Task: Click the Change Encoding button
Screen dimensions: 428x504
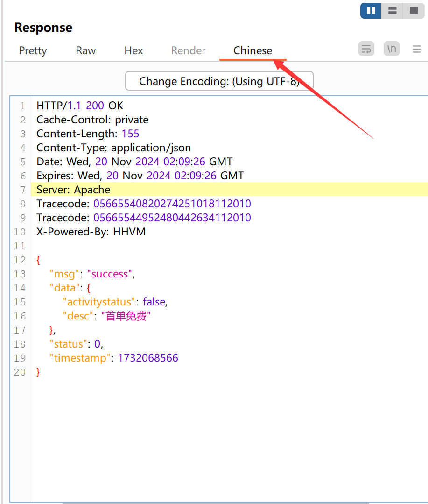Action: (219, 81)
